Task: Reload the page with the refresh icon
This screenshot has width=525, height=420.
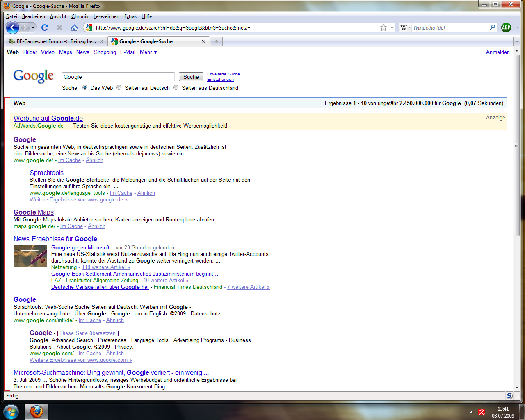Action: (x=45, y=27)
